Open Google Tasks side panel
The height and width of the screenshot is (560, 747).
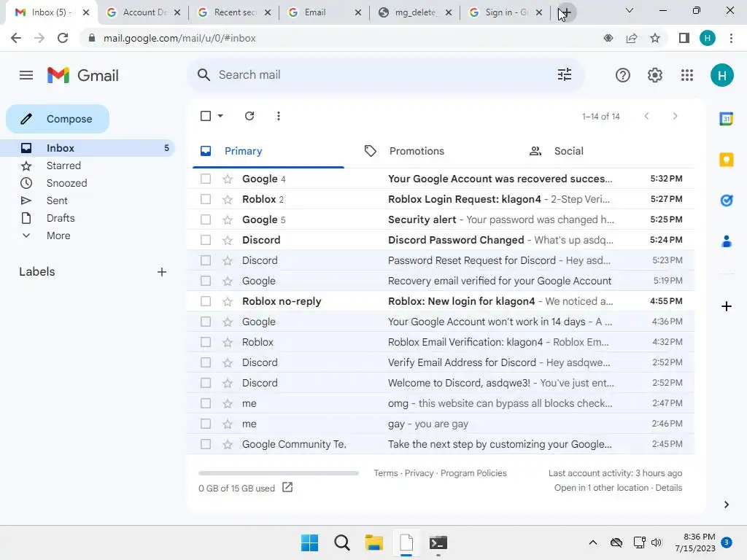726,201
